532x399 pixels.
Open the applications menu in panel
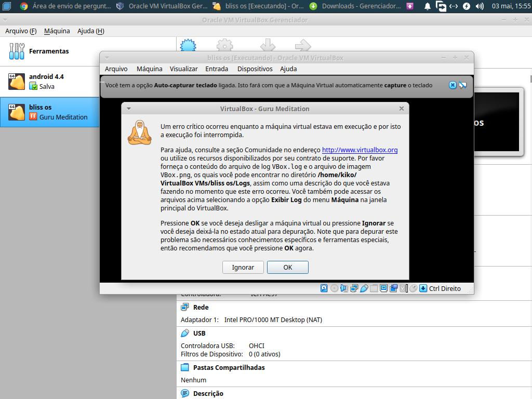coord(6,6)
